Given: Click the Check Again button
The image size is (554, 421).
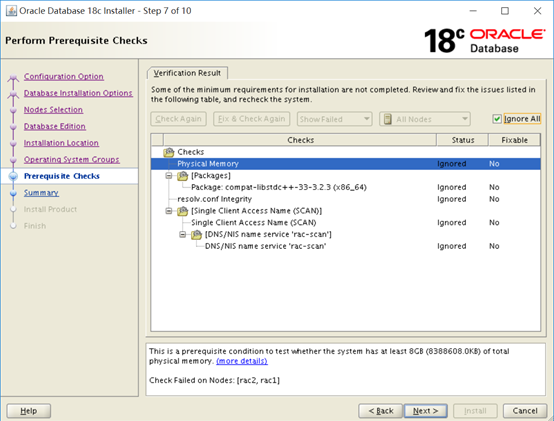Looking at the screenshot, I should (178, 119).
